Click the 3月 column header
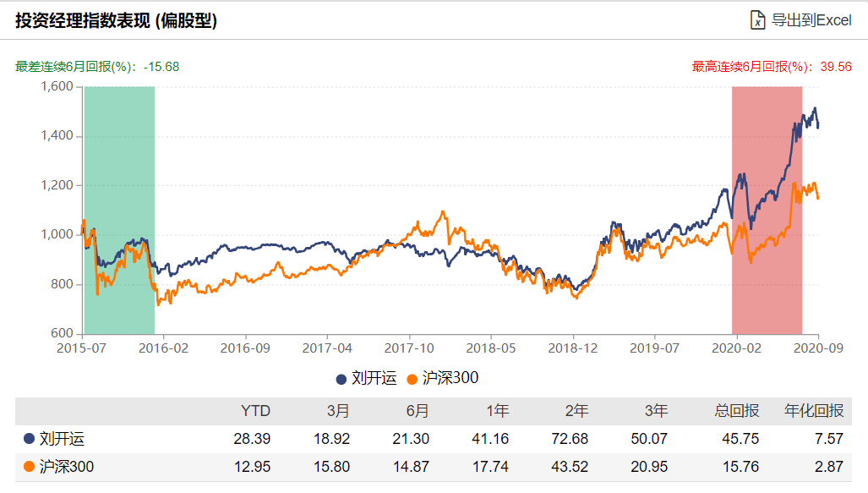 (x=338, y=411)
